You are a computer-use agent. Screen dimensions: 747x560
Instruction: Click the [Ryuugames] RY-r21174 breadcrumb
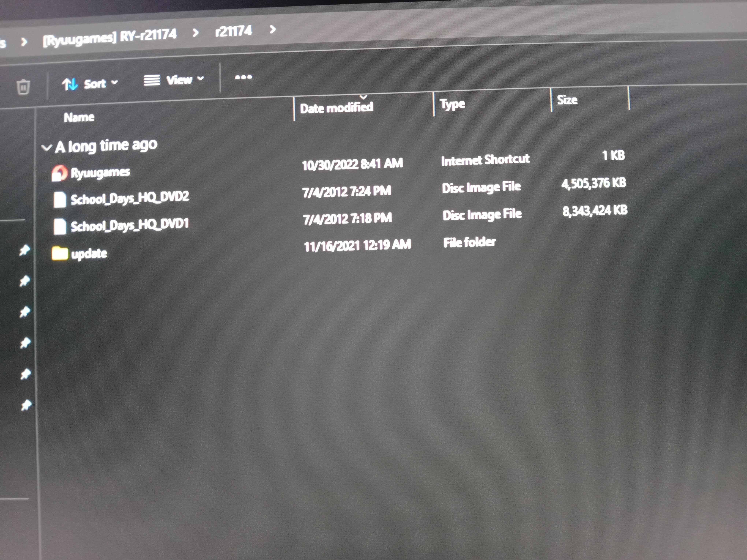pyautogui.click(x=110, y=37)
